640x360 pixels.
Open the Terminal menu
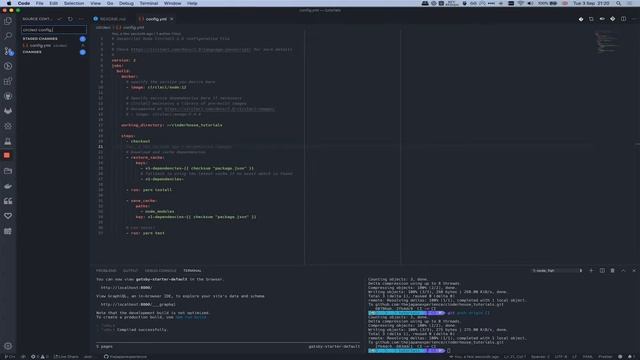pyautogui.click(x=149, y=3)
